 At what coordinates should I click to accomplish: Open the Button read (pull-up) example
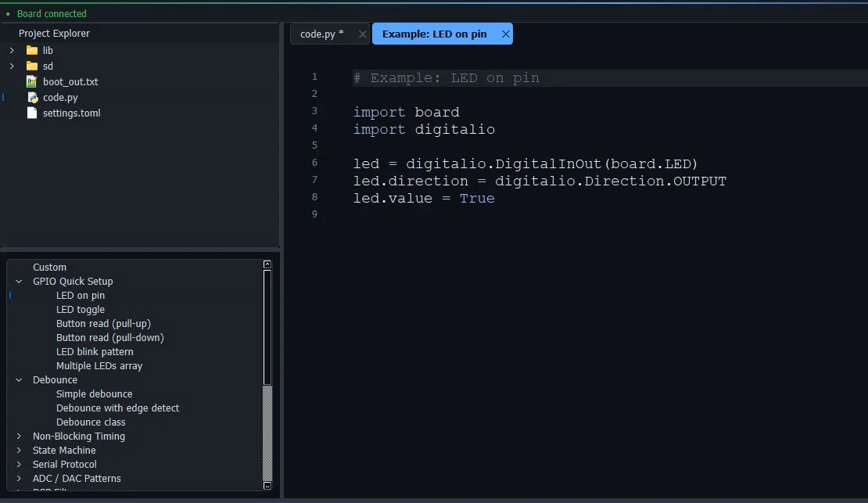tap(103, 324)
